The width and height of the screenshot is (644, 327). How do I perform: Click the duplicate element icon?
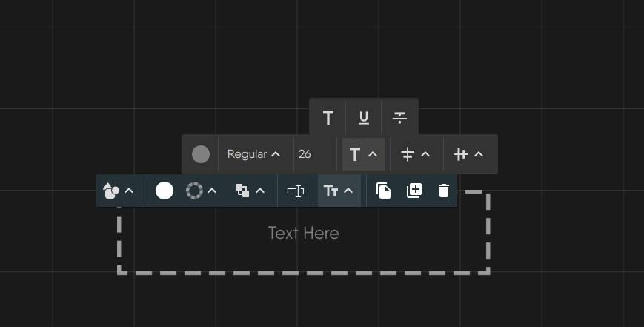pos(414,191)
